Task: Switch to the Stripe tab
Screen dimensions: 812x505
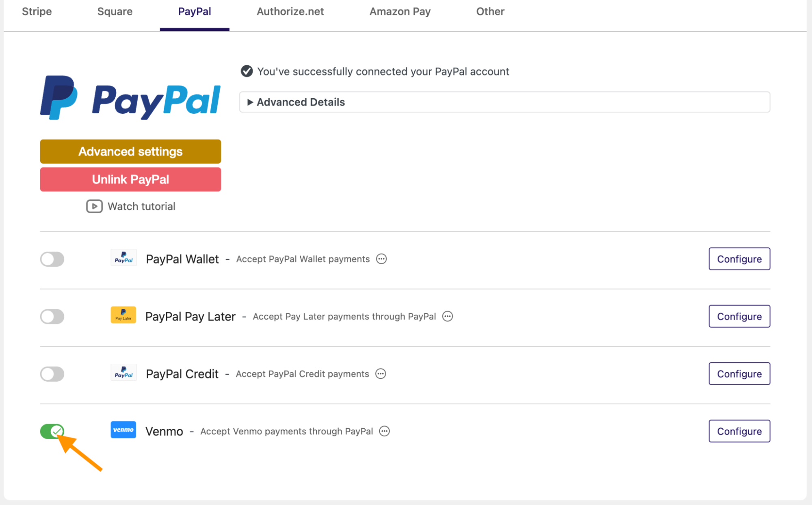Action: pyautogui.click(x=37, y=11)
